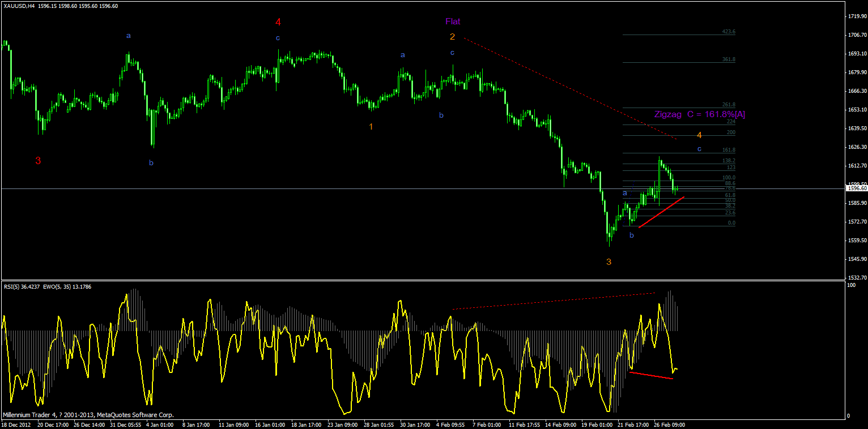The height and width of the screenshot is (429, 868).
Task: Click the highlighted current price tag 1596.60
Action: tap(856, 188)
